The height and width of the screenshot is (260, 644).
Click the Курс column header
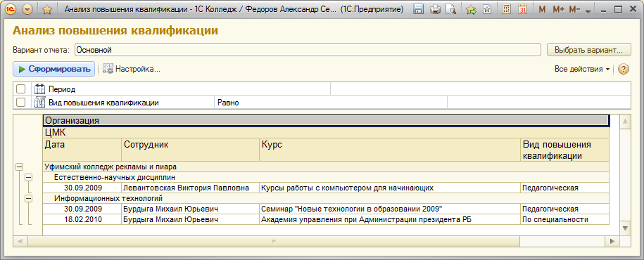pyautogui.click(x=390, y=150)
